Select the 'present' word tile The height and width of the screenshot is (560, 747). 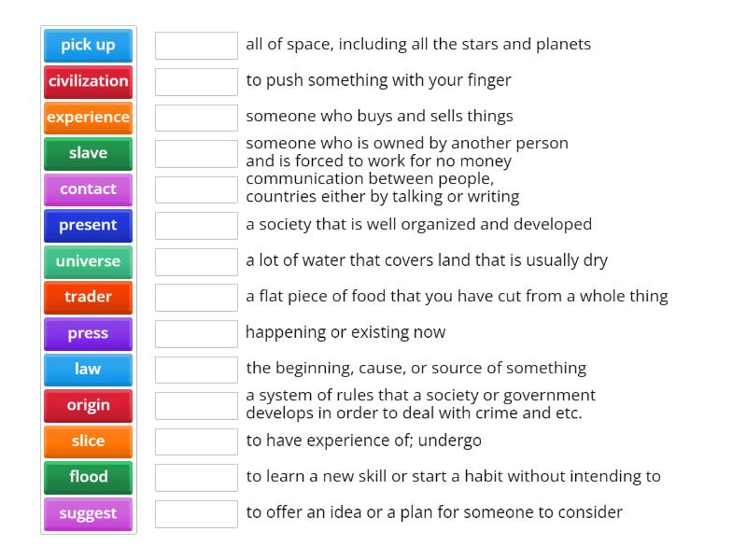[88, 225]
